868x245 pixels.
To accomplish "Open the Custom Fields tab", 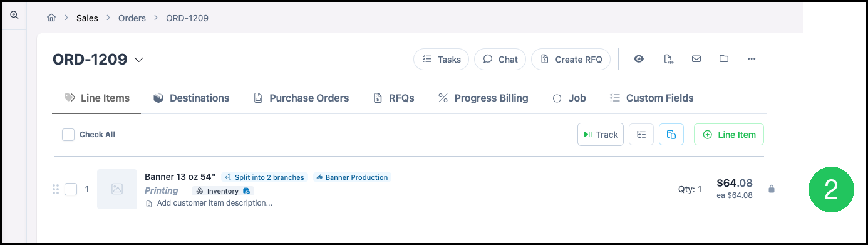I will tap(651, 98).
